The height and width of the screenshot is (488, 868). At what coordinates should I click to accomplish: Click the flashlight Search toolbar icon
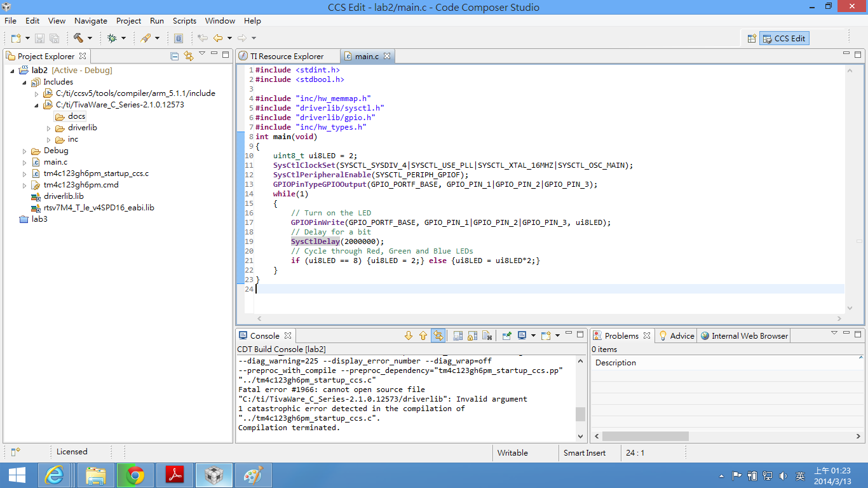tap(146, 38)
